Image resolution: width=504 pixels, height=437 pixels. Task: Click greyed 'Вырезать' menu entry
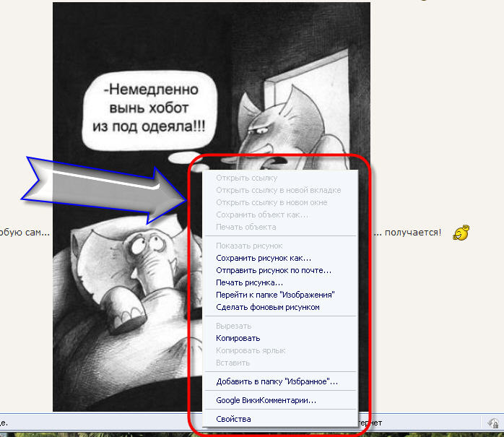click(x=280, y=326)
